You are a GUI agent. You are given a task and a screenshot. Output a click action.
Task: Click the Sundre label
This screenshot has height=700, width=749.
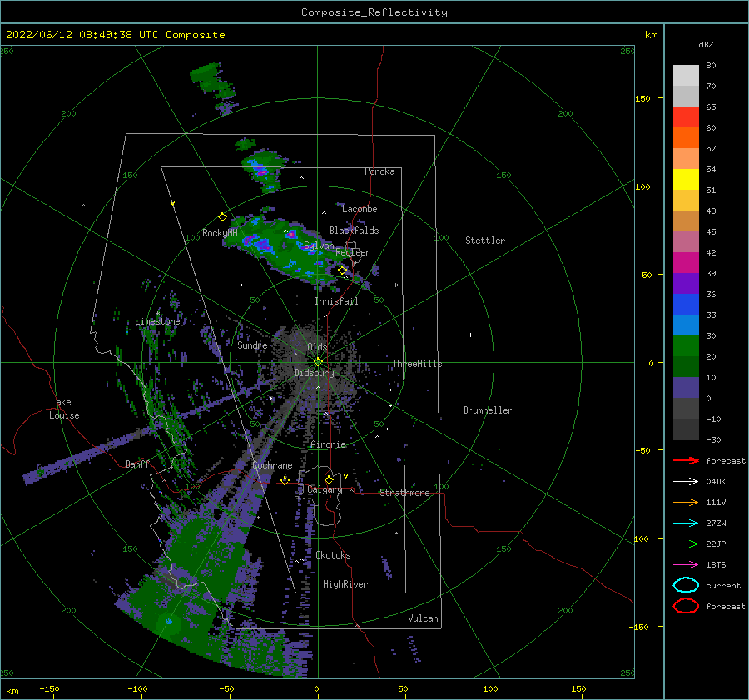click(252, 345)
